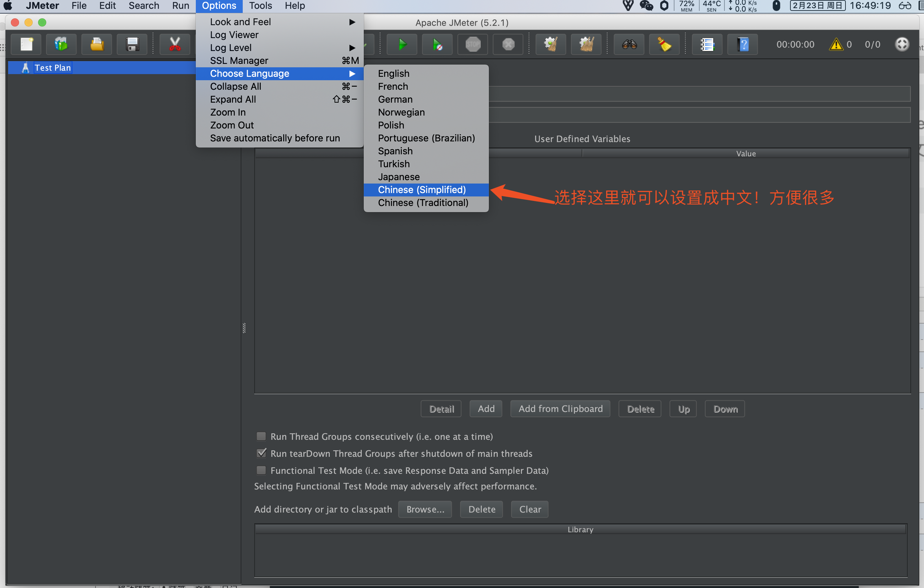The image size is (924, 588).
Task: Open the Help menu
Action: (x=295, y=6)
